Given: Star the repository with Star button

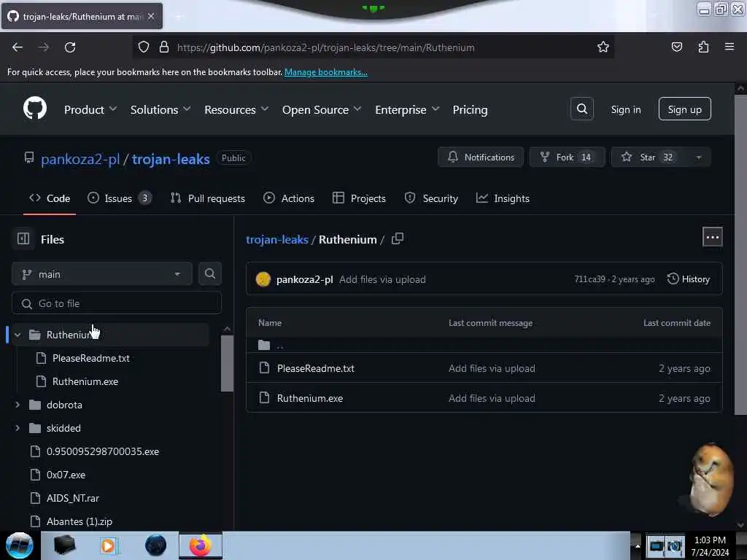Looking at the screenshot, I should point(649,157).
